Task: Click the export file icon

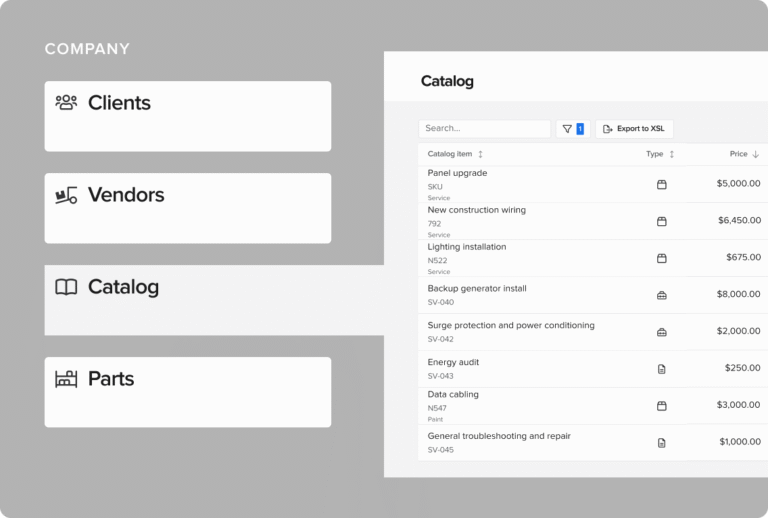Action: [x=607, y=129]
